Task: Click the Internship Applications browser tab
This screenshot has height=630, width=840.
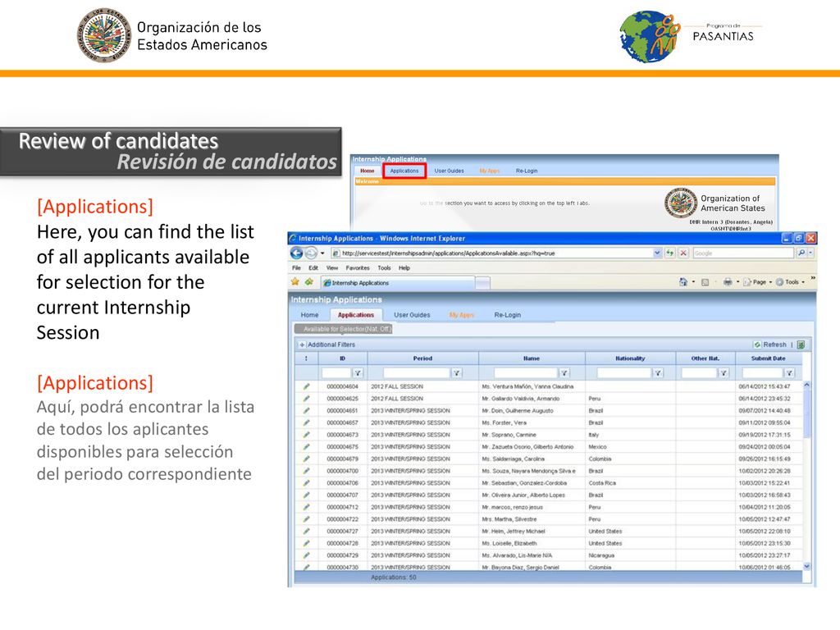Action: 397,282
